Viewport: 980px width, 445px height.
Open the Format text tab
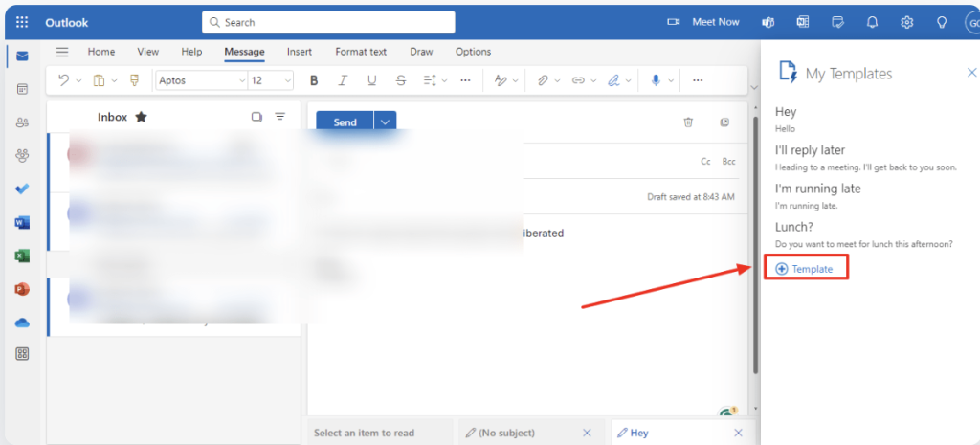coord(361,52)
